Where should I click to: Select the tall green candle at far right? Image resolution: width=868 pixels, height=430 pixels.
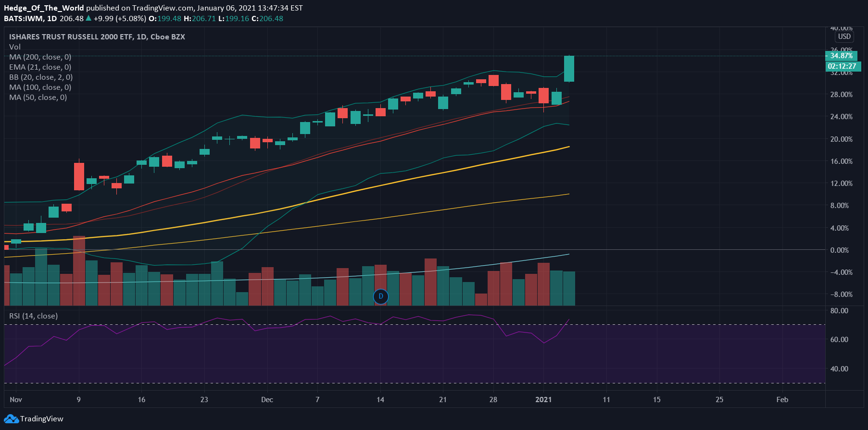pos(569,69)
